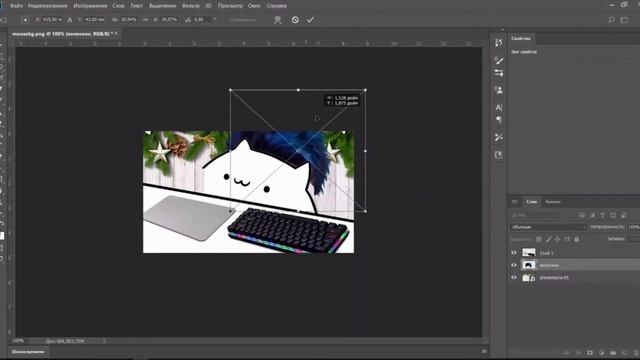The height and width of the screenshot is (360, 640).
Task: Open the opacity value dropdown in Layers
Action: [x=634, y=227]
